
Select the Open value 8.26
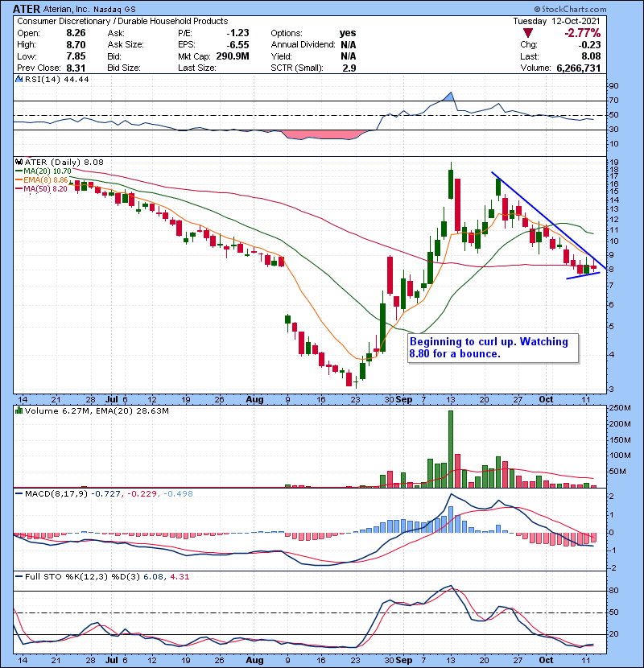pyautogui.click(x=76, y=33)
